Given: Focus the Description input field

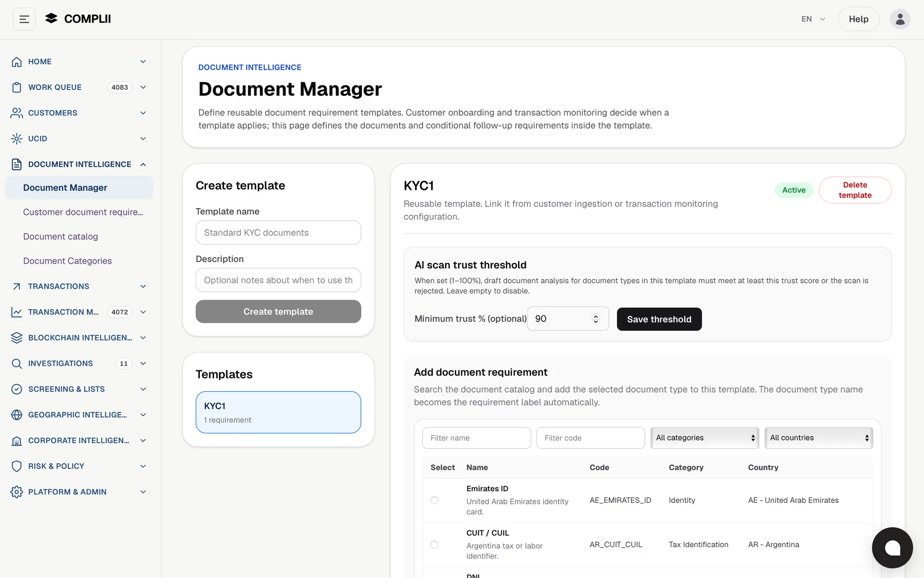Looking at the screenshot, I should 278,280.
